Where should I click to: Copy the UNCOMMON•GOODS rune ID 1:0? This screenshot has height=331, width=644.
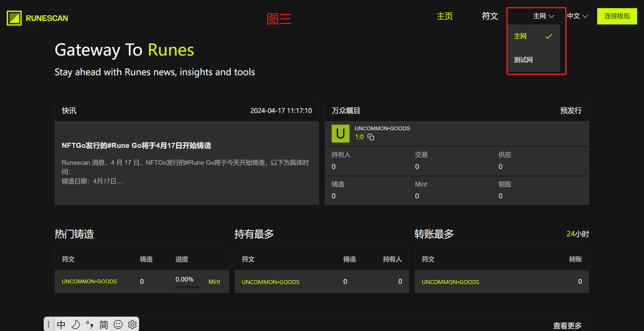tap(371, 138)
